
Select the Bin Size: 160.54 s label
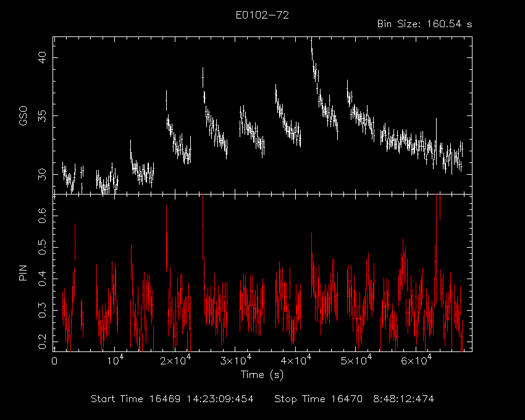point(424,24)
